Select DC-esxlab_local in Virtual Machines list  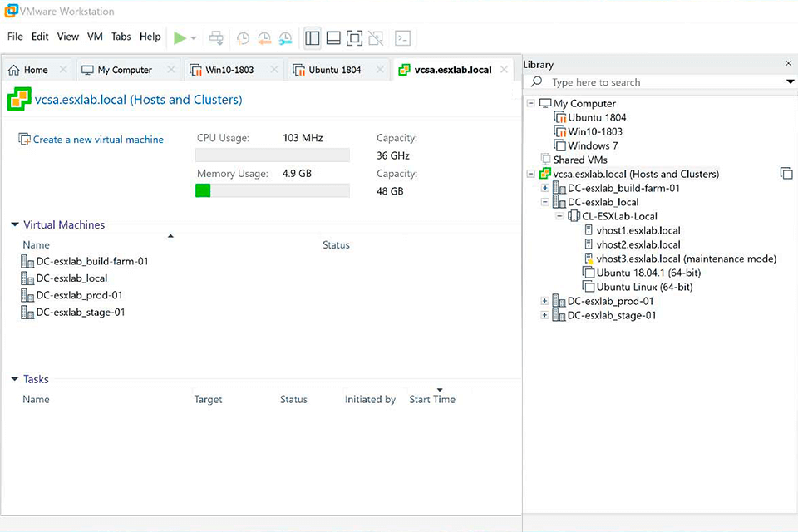64,278
